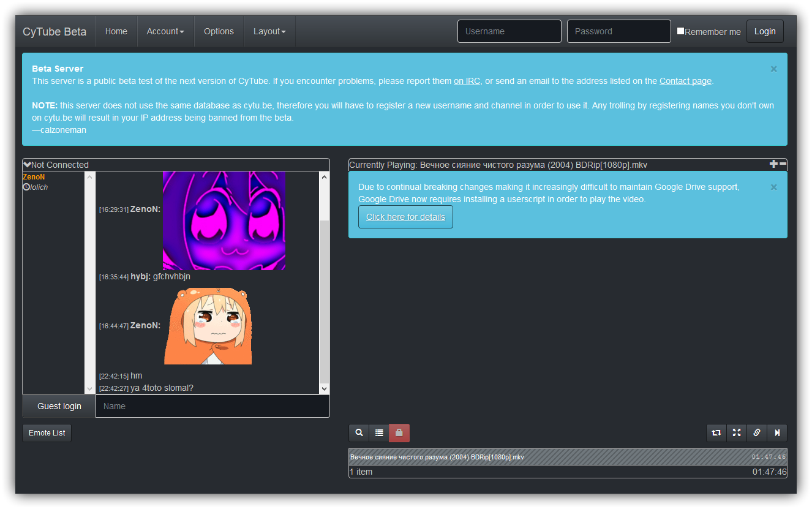Click the AFK clock icon next to lolich

[x=25, y=187]
